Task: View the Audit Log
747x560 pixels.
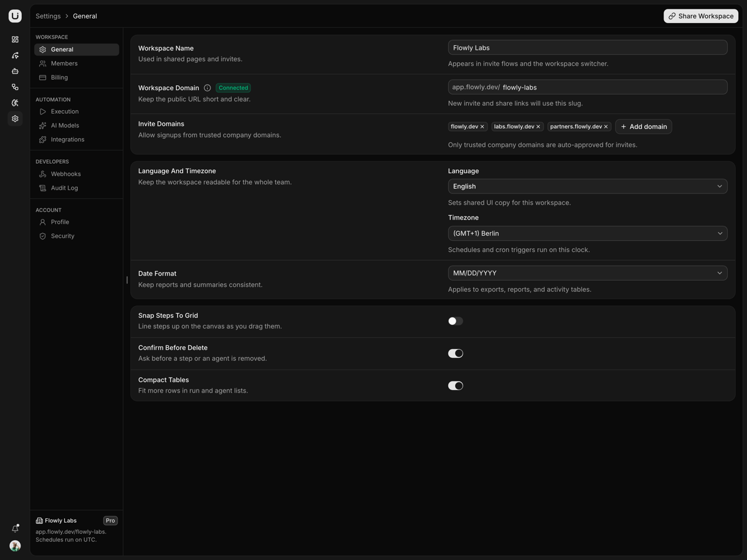Action: click(x=77, y=188)
